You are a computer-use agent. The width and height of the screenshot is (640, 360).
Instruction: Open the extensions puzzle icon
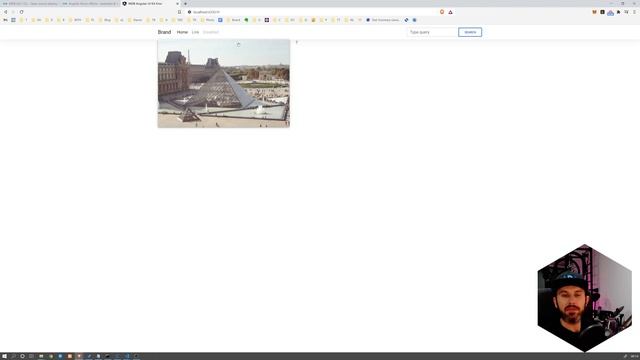(x=618, y=12)
